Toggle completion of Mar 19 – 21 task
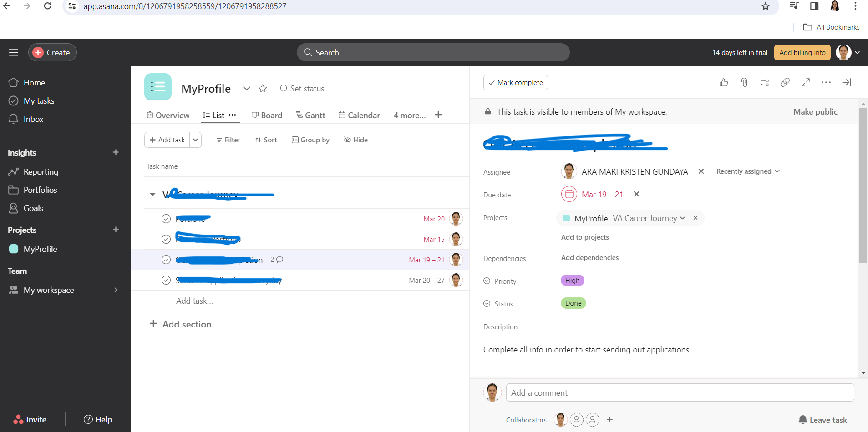Viewport: 868px width, 432px height. (166, 260)
